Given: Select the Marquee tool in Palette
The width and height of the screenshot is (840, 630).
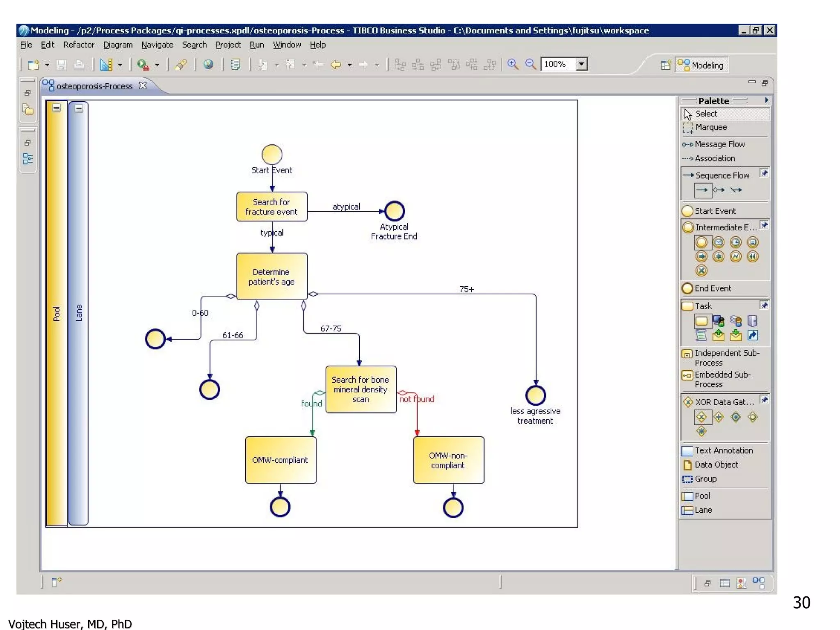Looking at the screenshot, I should 711,128.
